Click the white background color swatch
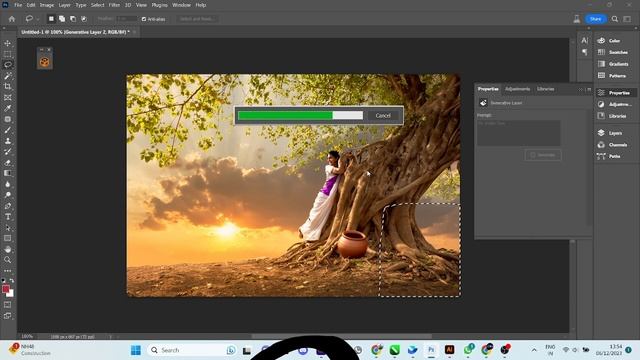640x360 pixels. [x=10, y=293]
